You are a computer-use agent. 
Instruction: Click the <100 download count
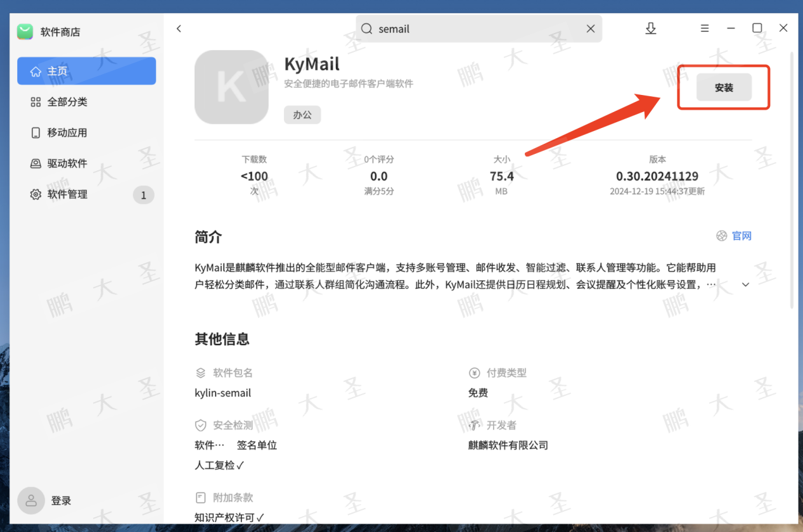tap(254, 176)
